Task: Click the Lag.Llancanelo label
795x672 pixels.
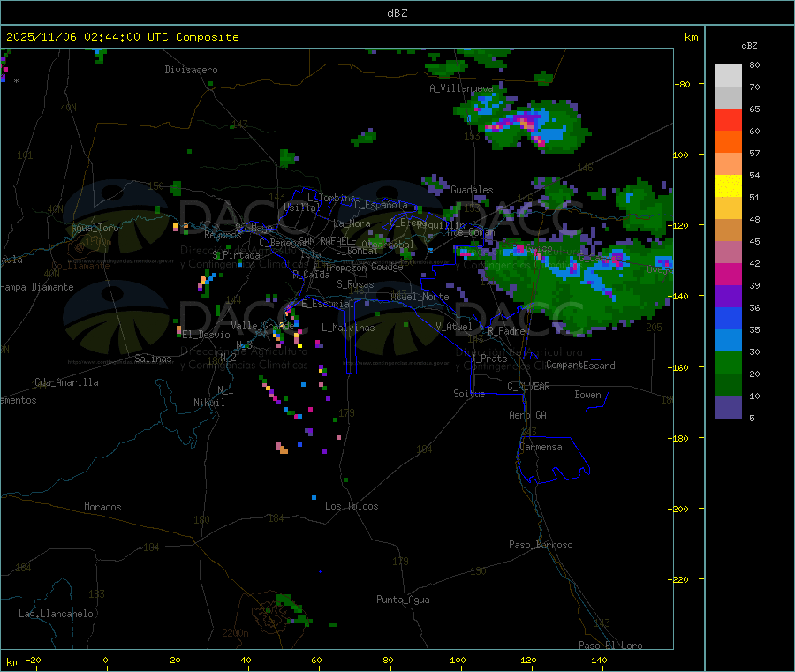Action: pos(56,615)
